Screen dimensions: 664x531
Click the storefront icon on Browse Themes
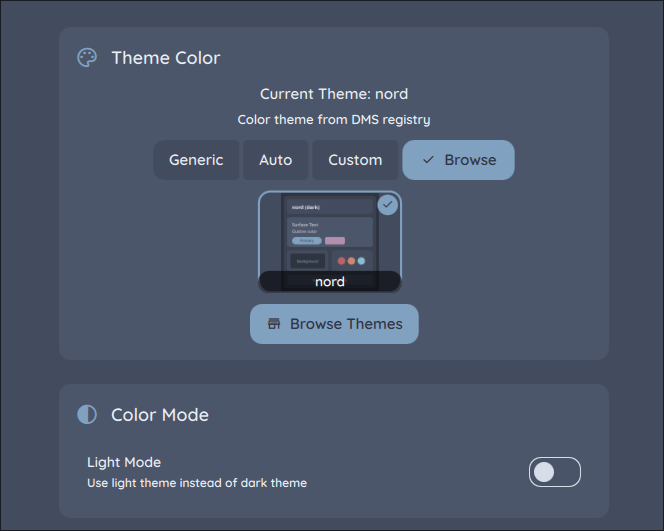pyautogui.click(x=274, y=324)
